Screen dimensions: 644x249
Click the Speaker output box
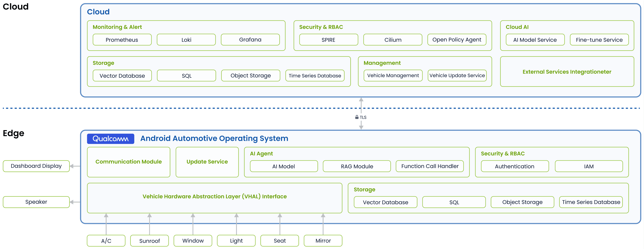[x=36, y=202]
